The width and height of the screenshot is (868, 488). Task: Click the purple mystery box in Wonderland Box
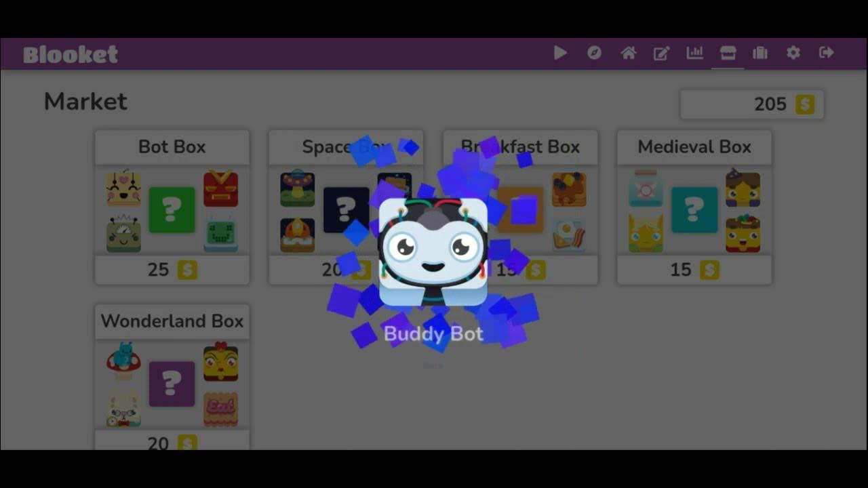click(x=172, y=384)
